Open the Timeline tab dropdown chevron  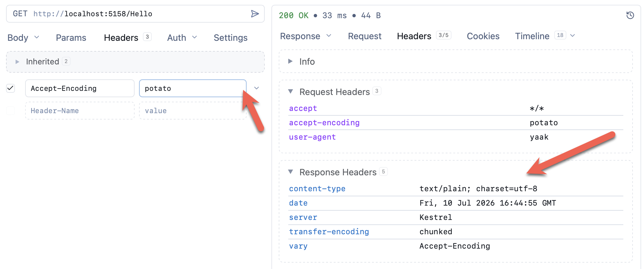572,36
